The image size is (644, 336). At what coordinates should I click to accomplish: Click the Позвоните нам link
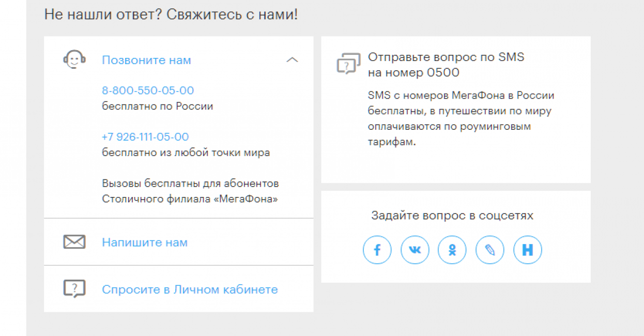click(x=146, y=60)
